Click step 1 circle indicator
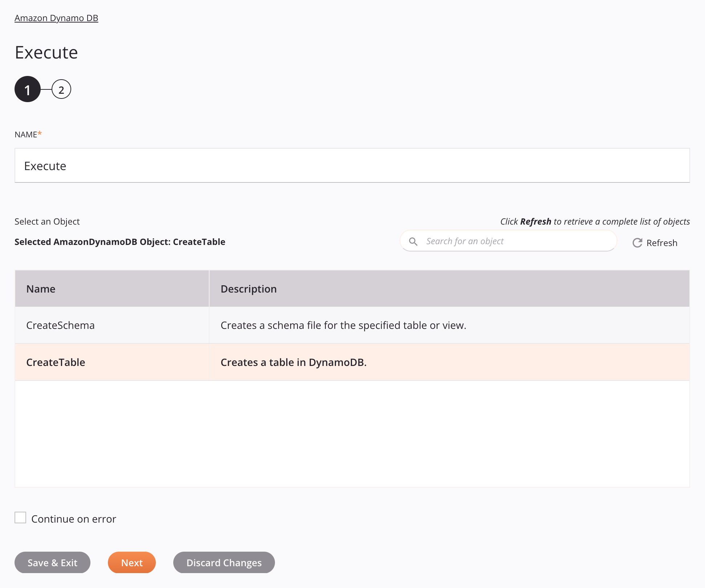The image size is (705, 588). point(27,90)
